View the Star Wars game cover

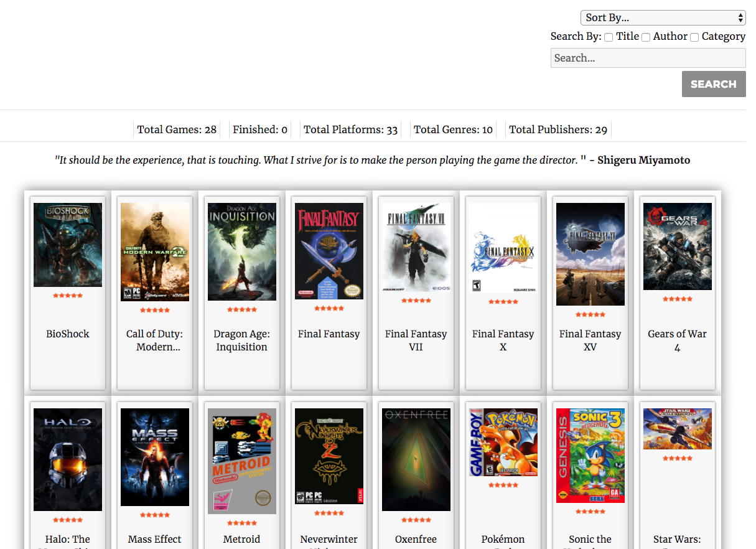click(678, 429)
